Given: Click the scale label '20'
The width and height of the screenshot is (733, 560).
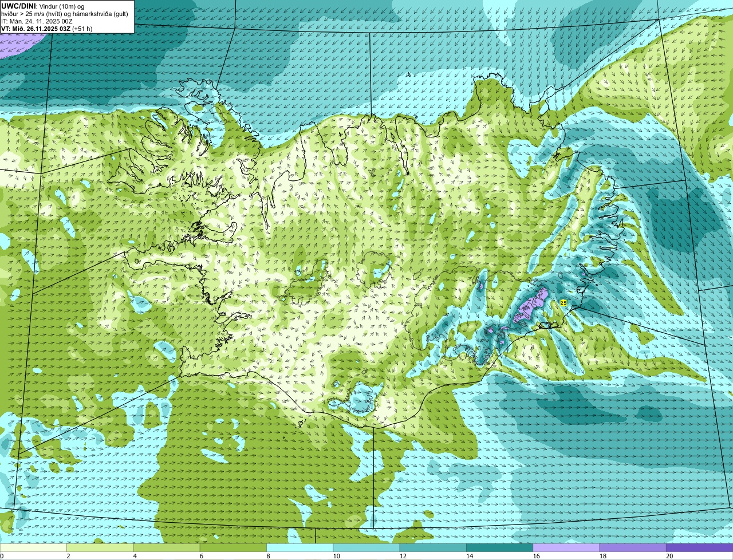Looking at the screenshot, I should 669,556.
